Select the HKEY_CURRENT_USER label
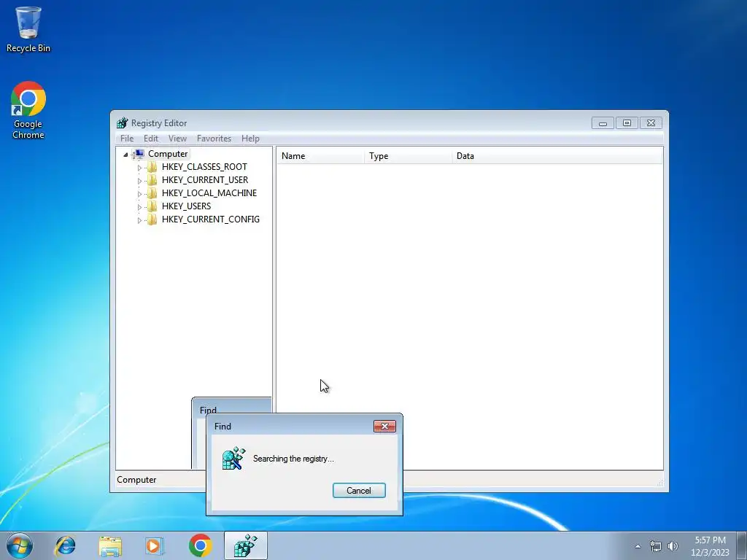The width and height of the screenshot is (747, 560). click(x=205, y=180)
